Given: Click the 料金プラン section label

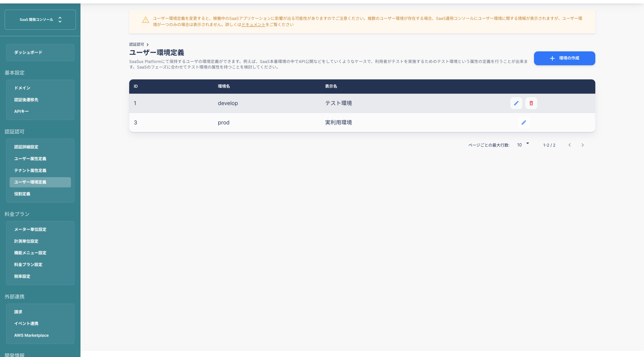Looking at the screenshot, I should pyautogui.click(x=17, y=214).
